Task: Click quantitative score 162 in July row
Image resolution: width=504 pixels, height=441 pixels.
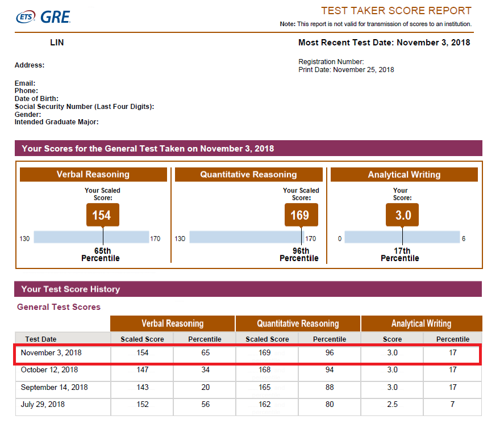Action: point(265,404)
